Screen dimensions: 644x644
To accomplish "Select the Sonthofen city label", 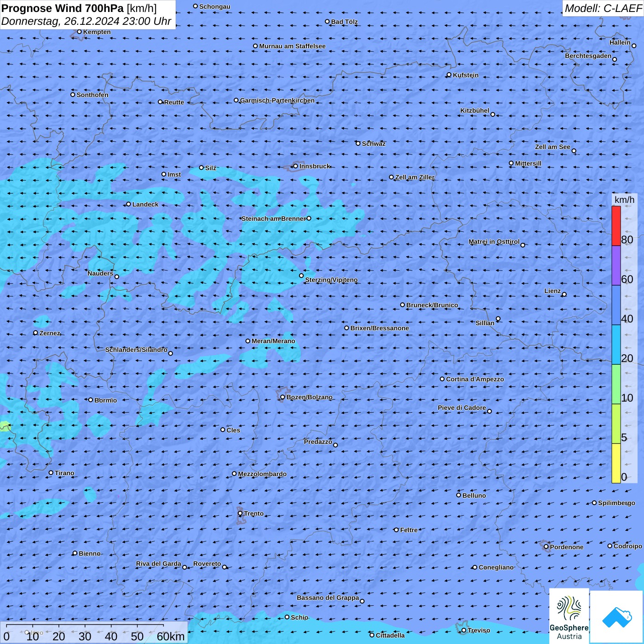I will pyautogui.click(x=92, y=95).
